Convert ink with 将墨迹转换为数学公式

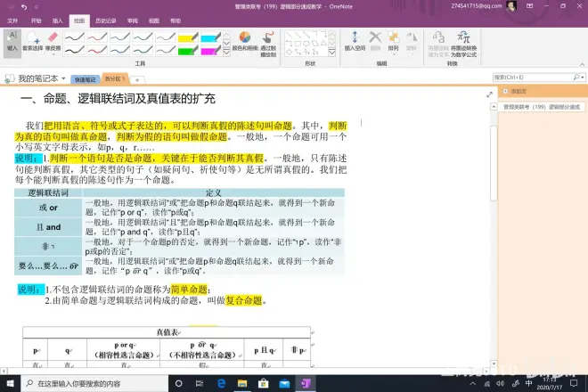463,43
